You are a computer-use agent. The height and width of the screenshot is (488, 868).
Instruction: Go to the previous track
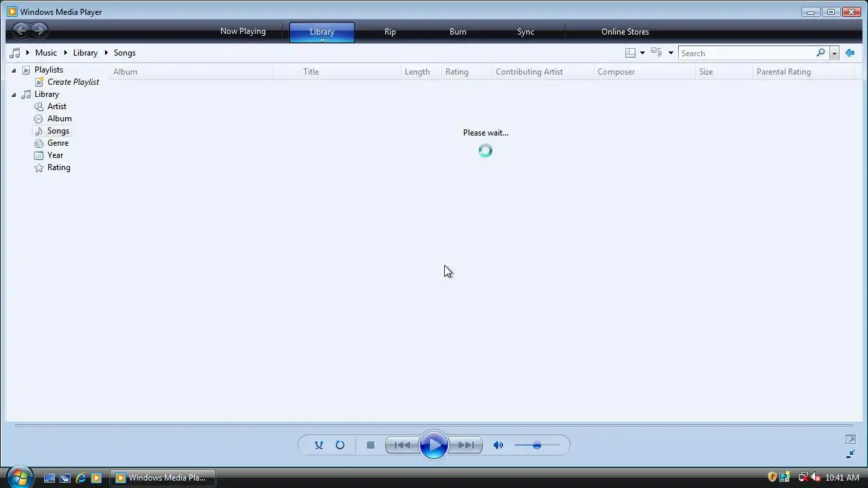click(x=402, y=445)
